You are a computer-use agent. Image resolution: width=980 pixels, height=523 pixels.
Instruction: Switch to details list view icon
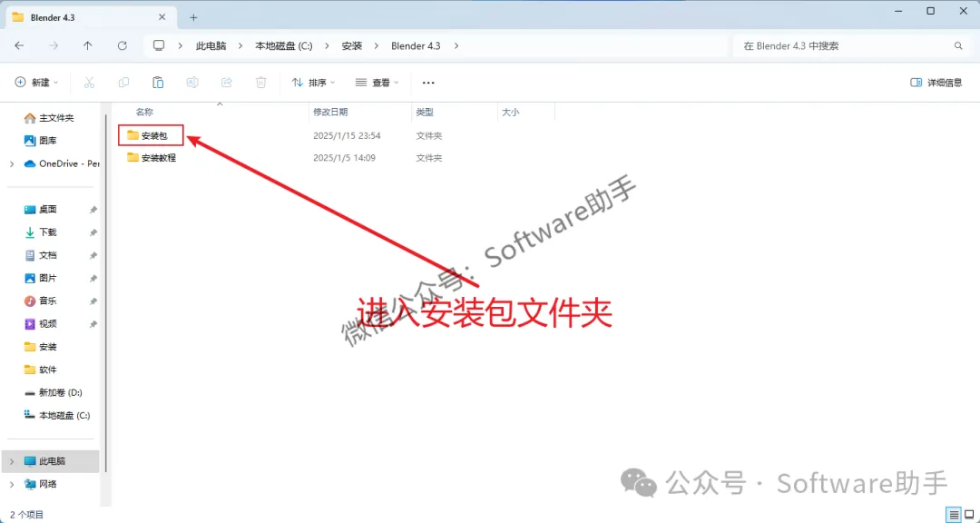(x=953, y=514)
